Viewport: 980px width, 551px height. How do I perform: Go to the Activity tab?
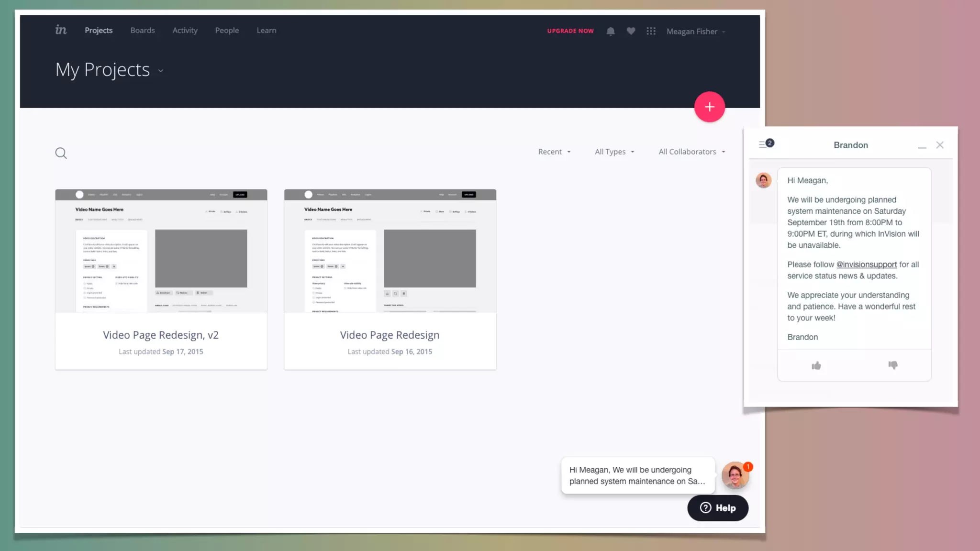coord(185,30)
